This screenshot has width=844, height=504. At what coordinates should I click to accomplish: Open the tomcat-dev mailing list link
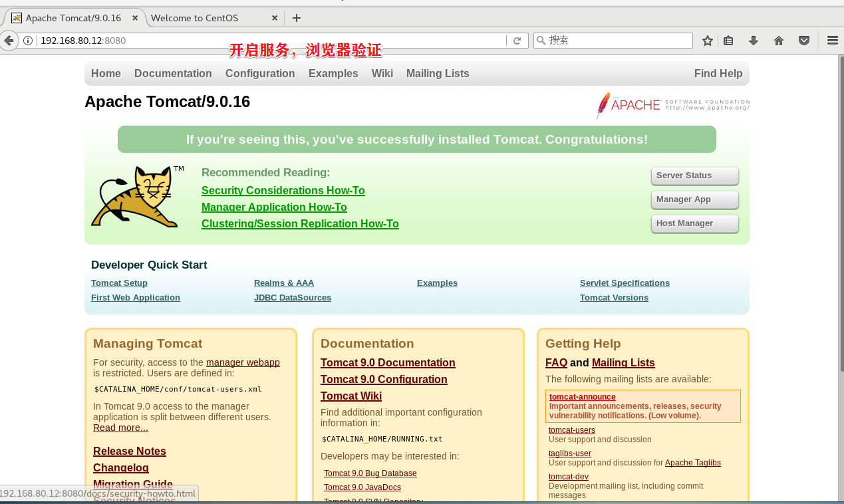click(x=569, y=477)
